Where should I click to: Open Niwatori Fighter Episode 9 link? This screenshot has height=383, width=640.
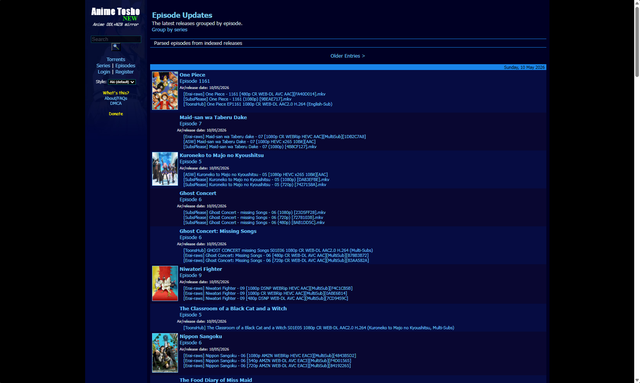[x=191, y=276]
